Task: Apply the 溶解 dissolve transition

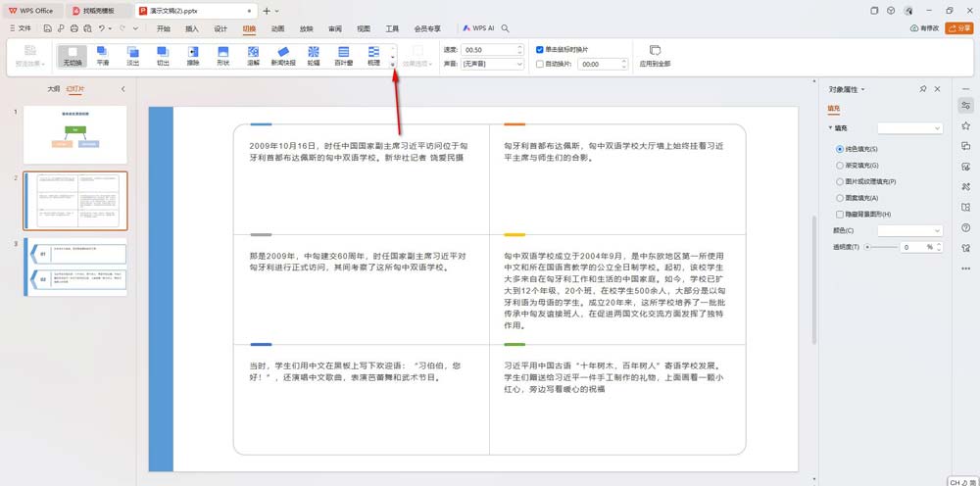Action: [x=253, y=56]
